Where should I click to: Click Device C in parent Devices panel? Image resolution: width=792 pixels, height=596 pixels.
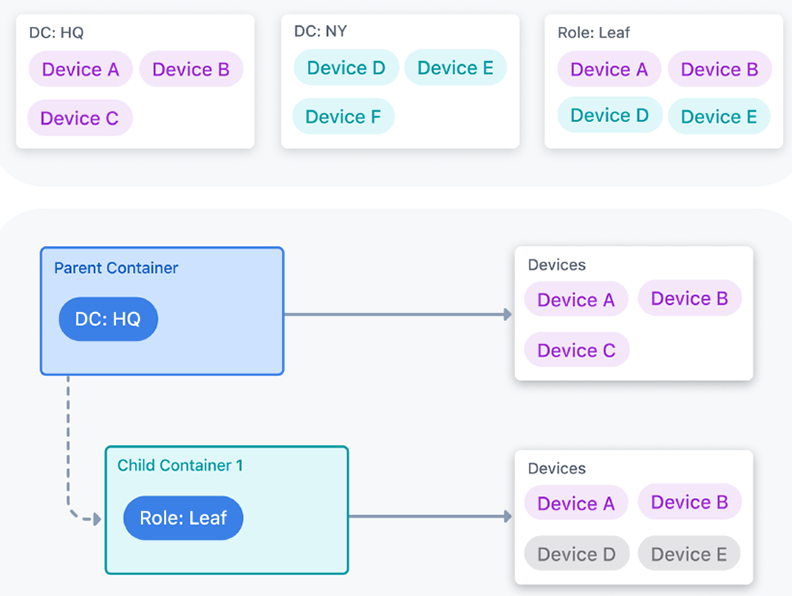click(x=576, y=350)
